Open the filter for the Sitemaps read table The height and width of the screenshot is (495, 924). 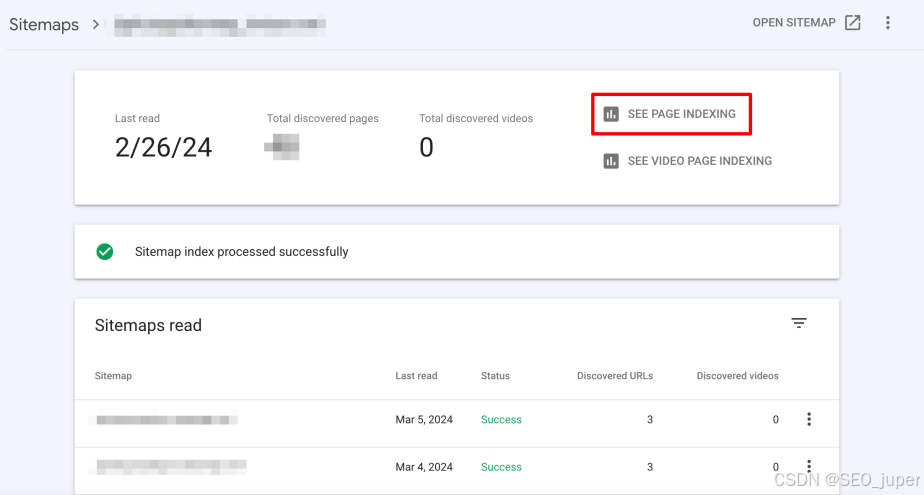pyautogui.click(x=798, y=323)
